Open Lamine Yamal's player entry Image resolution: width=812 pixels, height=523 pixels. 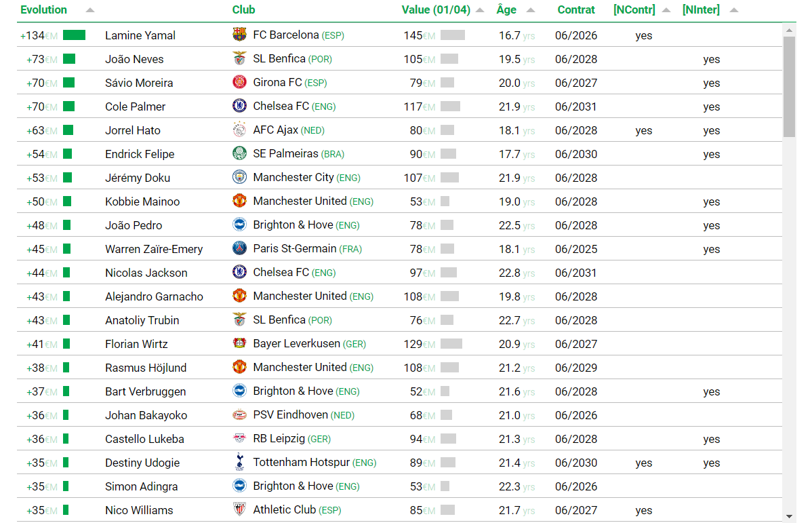[140, 35]
